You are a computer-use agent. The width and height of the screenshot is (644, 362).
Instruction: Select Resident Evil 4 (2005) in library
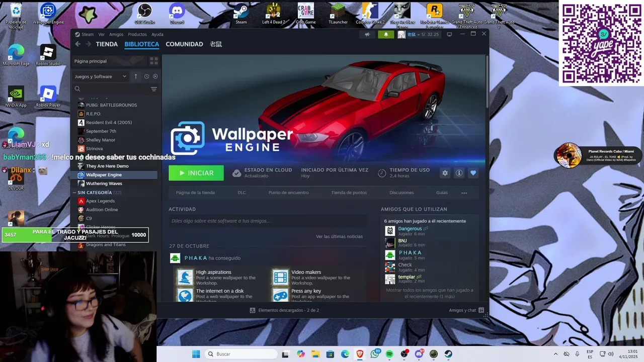109,122
